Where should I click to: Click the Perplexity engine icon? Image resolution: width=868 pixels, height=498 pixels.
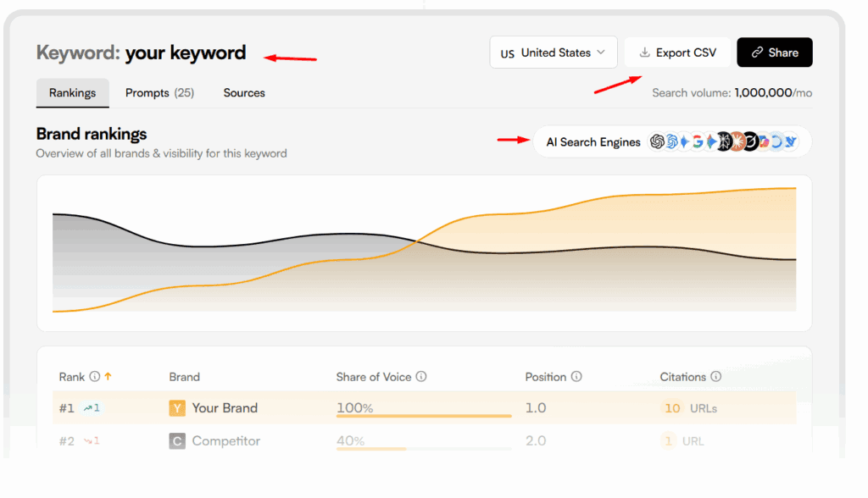[723, 142]
